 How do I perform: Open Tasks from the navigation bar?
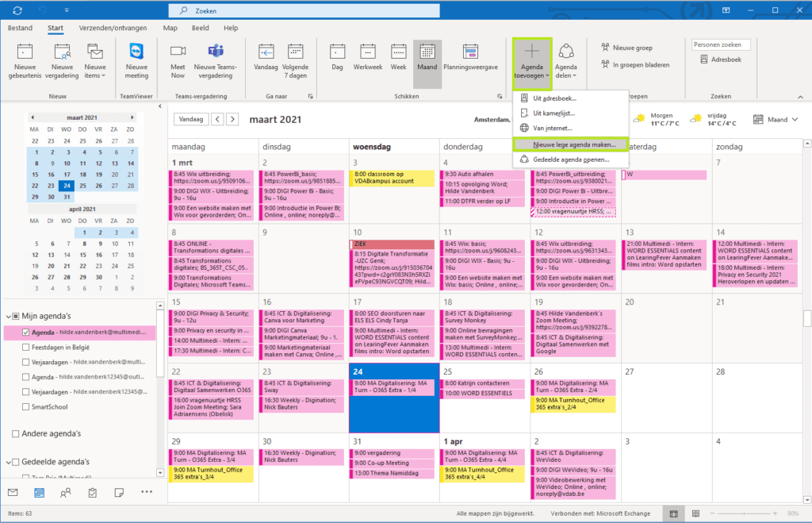click(92, 492)
